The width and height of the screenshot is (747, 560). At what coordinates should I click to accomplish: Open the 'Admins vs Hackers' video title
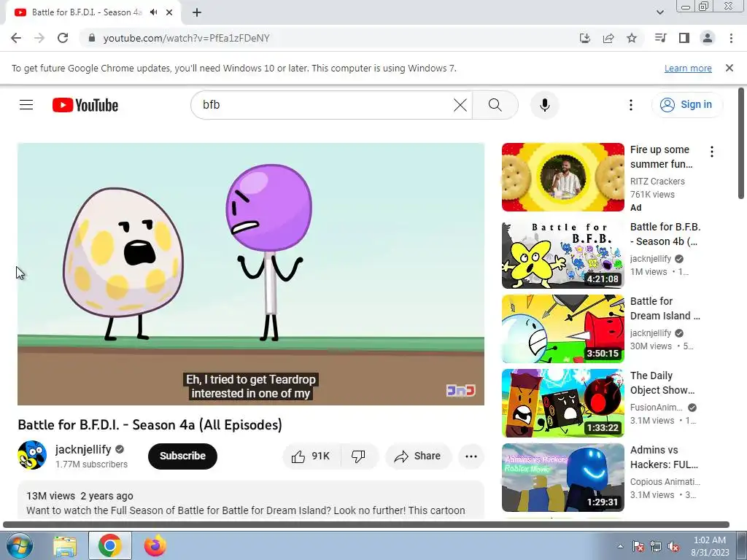[x=664, y=456]
